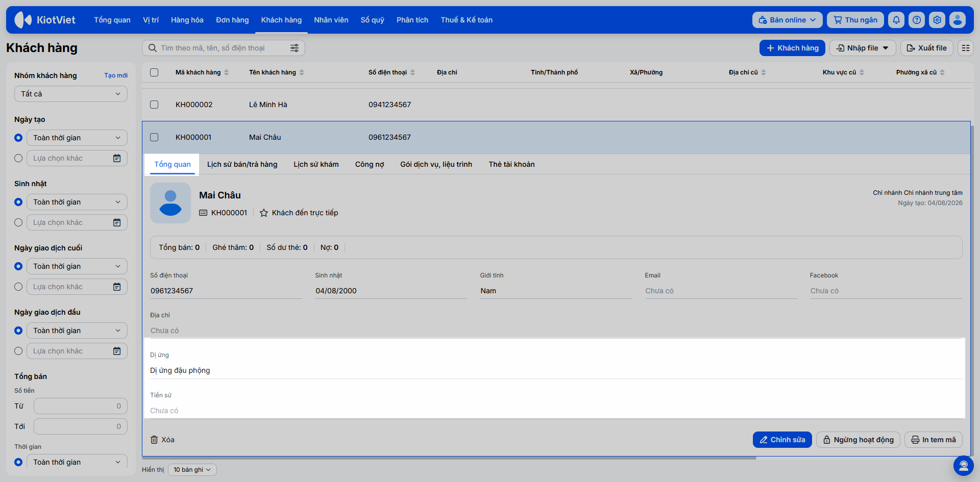Open the Sổ quỹ menu

pos(373,20)
